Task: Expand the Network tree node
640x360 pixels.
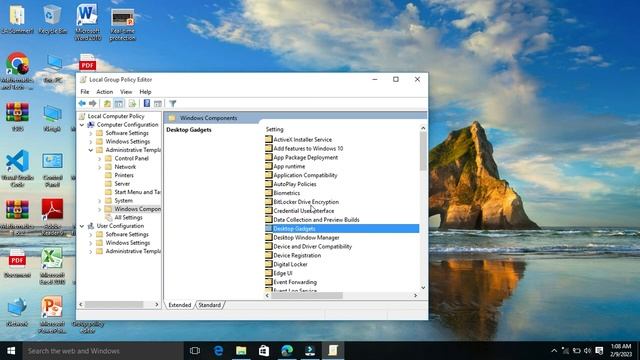Action: (x=100, y=167)
